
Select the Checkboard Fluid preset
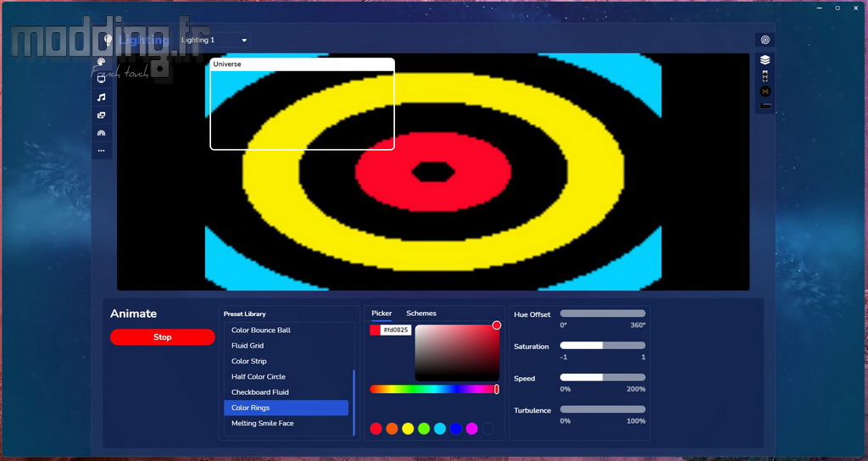point(287,392)
